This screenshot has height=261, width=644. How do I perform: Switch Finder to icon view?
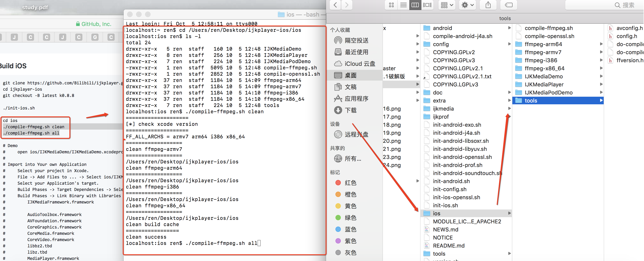tap(391, 5)
